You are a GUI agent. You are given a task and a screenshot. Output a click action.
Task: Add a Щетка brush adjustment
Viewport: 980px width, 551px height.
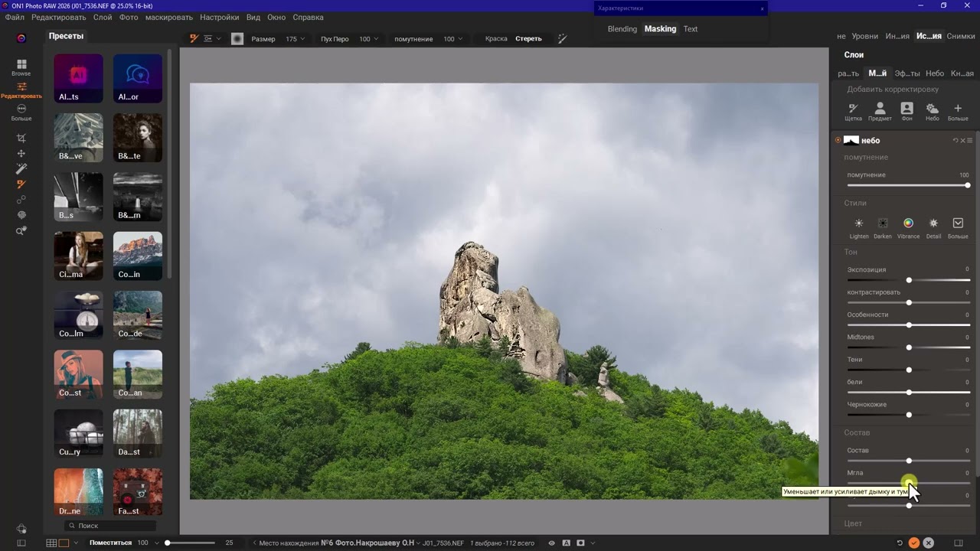pos(854,112)
